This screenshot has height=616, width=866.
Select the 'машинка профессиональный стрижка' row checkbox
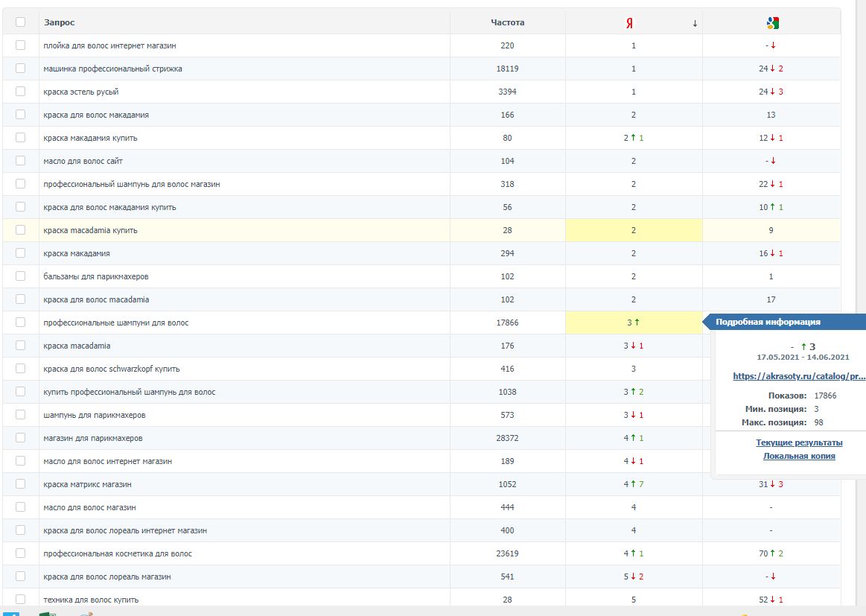pos(20,69)
